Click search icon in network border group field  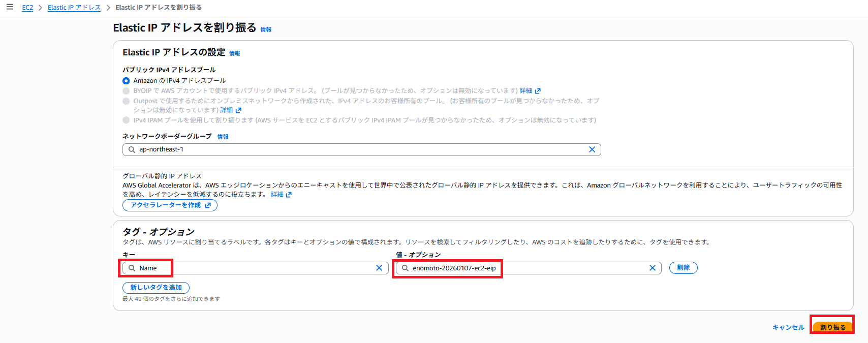coord(132,149)
